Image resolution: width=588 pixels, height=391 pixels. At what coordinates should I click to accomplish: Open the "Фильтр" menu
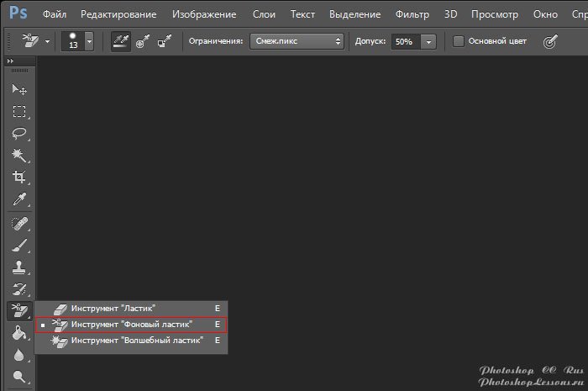(411, 14)
